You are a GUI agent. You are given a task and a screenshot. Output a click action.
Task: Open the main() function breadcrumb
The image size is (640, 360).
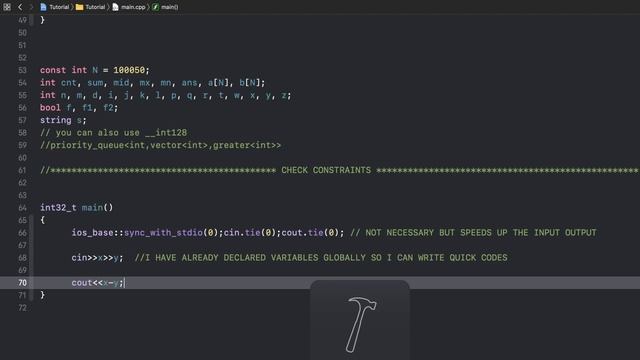[165, 7]
